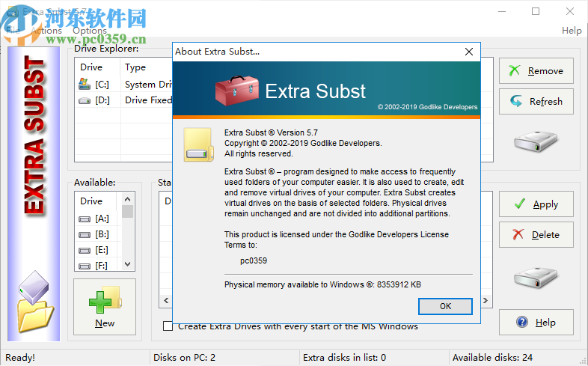Select available drive [F:]

pos(101,266)
